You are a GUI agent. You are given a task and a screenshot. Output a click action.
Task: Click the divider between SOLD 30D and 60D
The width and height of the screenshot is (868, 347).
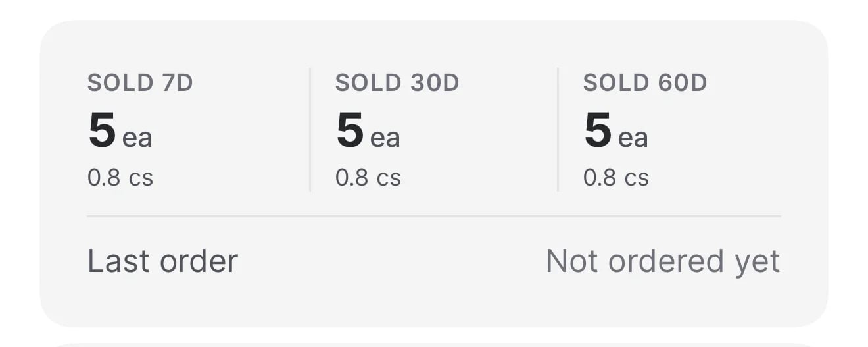558,129
